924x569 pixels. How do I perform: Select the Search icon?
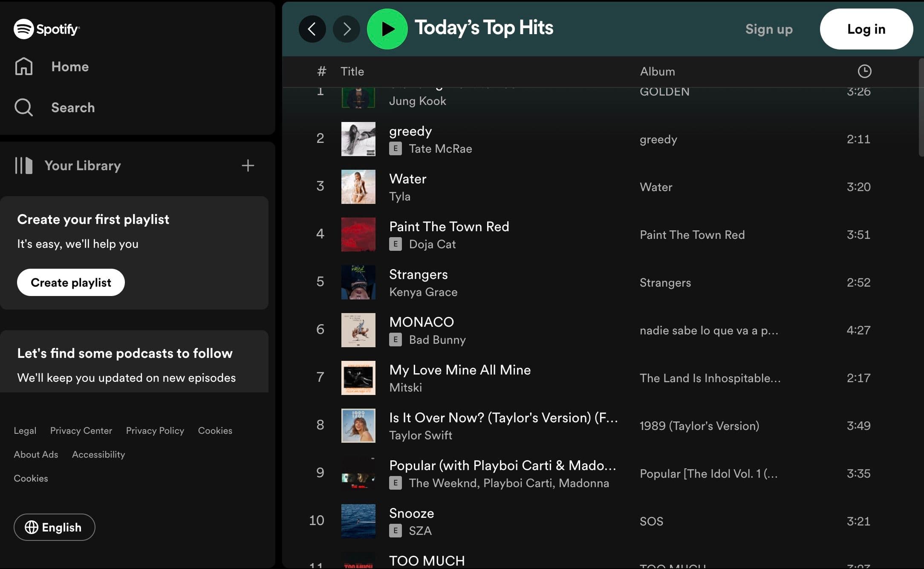(24, 107)
